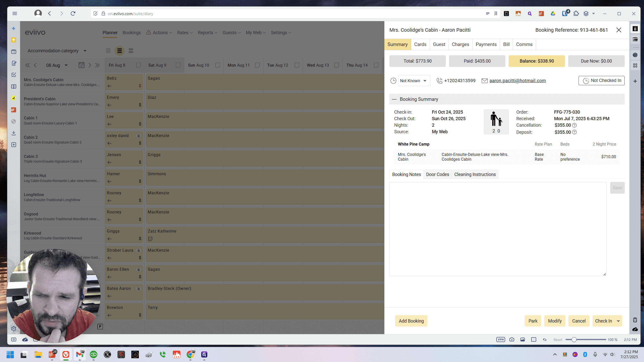Go to next day with single right arrow
The width and height of the screenshot is (644, 362).
[90, 65]
